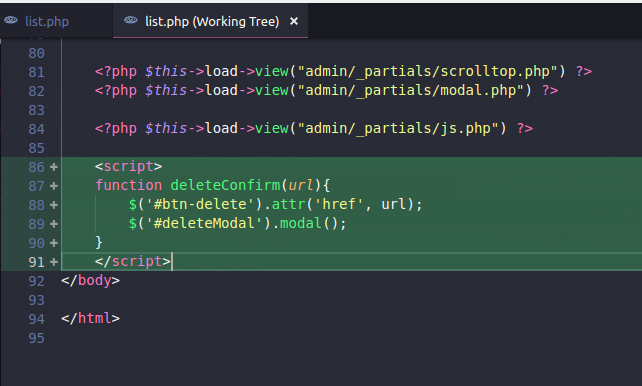Screen dimensions: 642x386
Task: Click the modal.php path string on line 82
Action: click(411, 90)
